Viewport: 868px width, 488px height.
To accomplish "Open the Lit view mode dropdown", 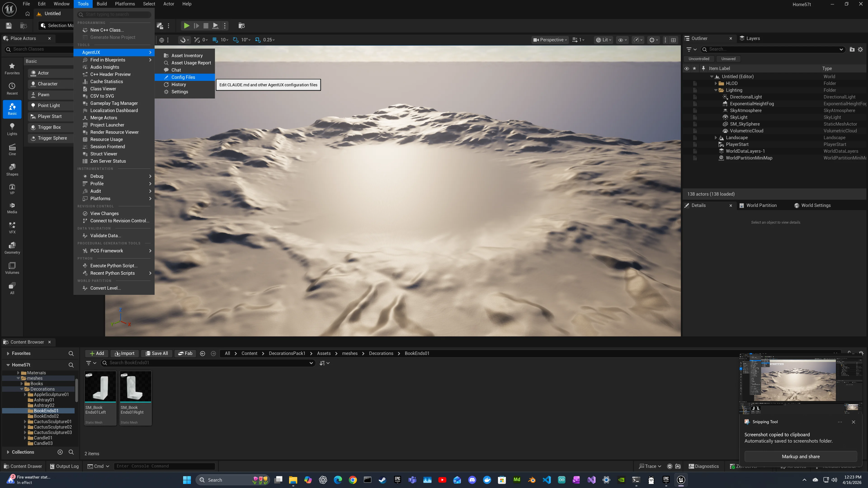I will (x=604, y=40).
